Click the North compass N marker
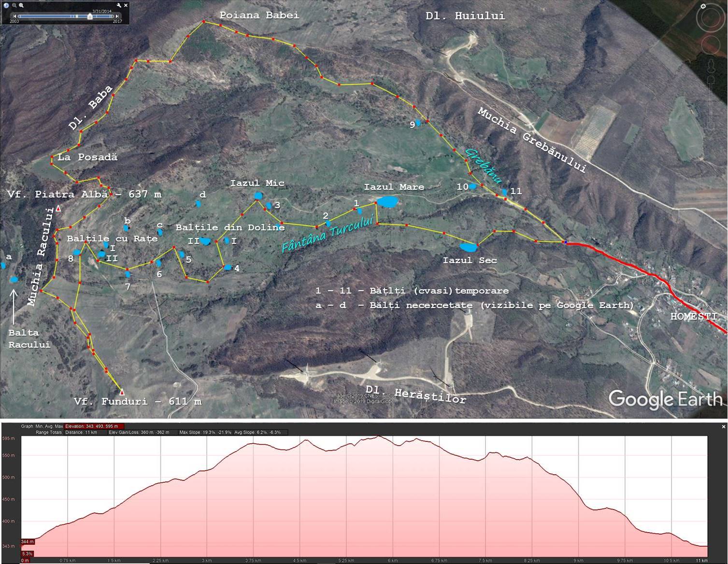This screenshot has width=728, height=564. tap(703, 7)
